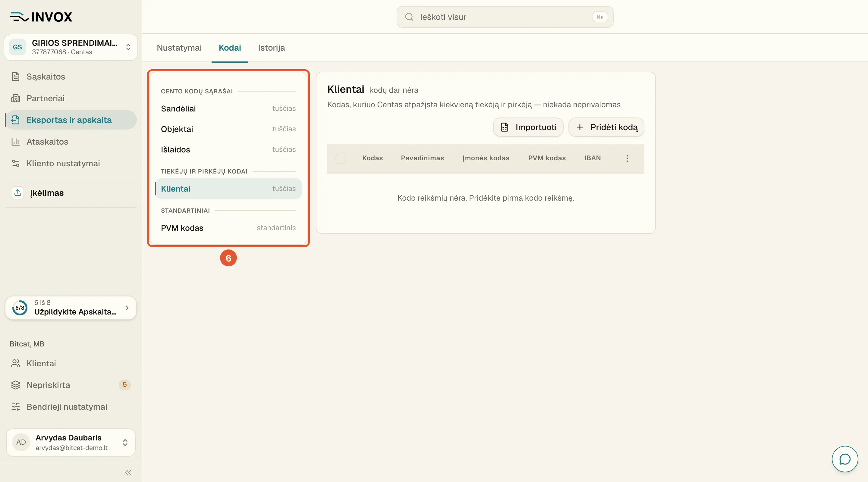Select the Išlaidos code list
The height and width of the screenshot is (482, 868).
(x=228, y=149)
